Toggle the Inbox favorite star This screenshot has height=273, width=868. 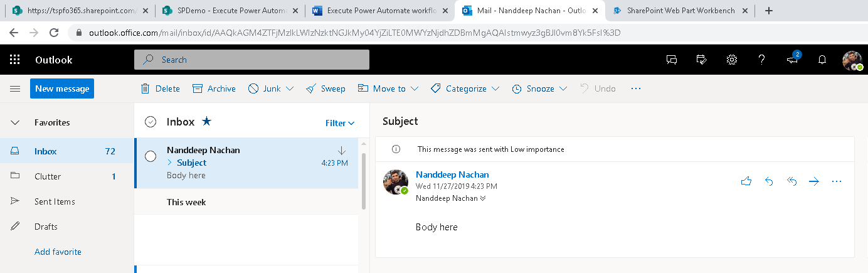pyautogui.click(x=206, y=122)
